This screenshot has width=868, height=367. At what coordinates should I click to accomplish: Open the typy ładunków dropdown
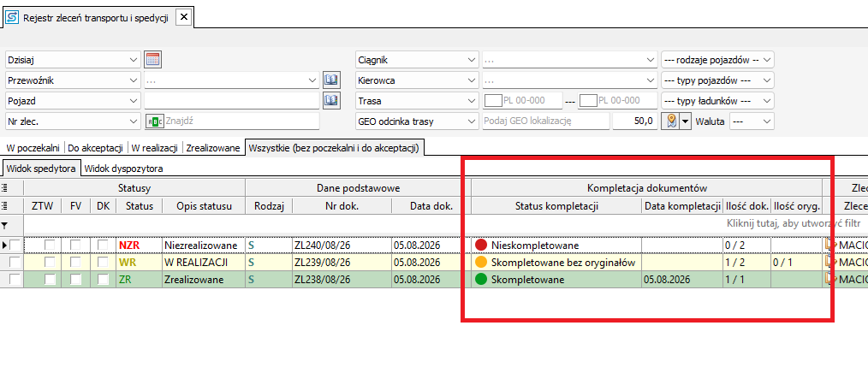click(x=717, y=101)
